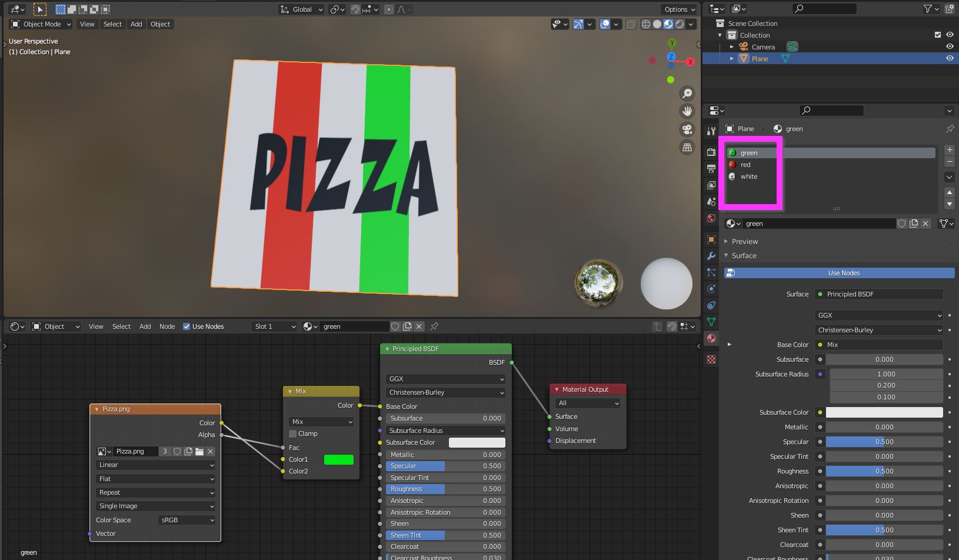Open the 3D viewport Select menu
Viewport: 959px width, 560px height.
pos(112,24)
